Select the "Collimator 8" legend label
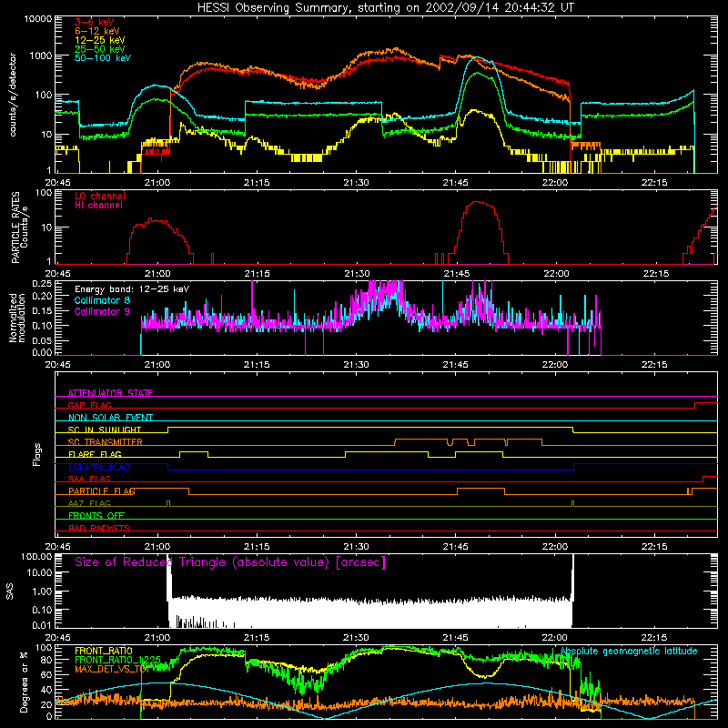Screen dimensions: 728x728 coord(102,300)
